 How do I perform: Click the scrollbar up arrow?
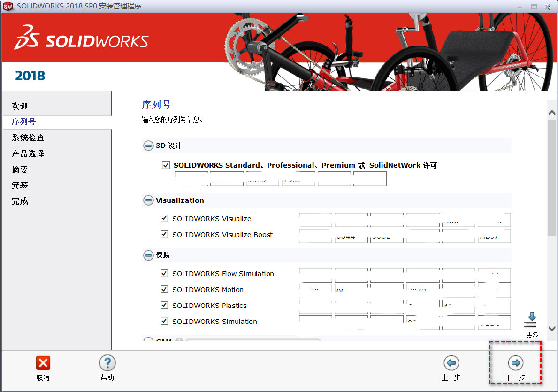coord(552,113)
